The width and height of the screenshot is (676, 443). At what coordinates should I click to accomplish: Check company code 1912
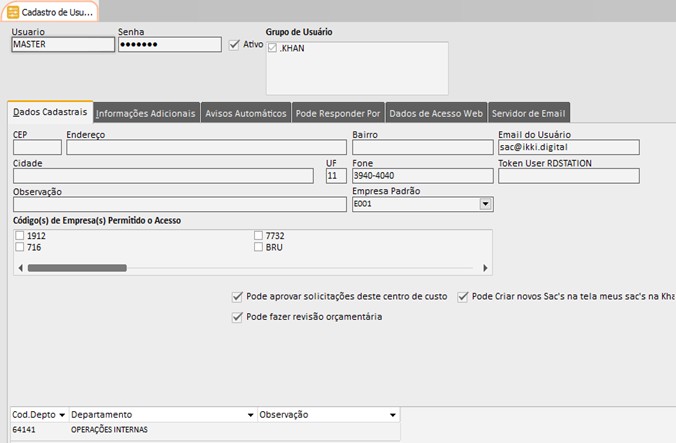pyautogui.click(x=19, y=235)
